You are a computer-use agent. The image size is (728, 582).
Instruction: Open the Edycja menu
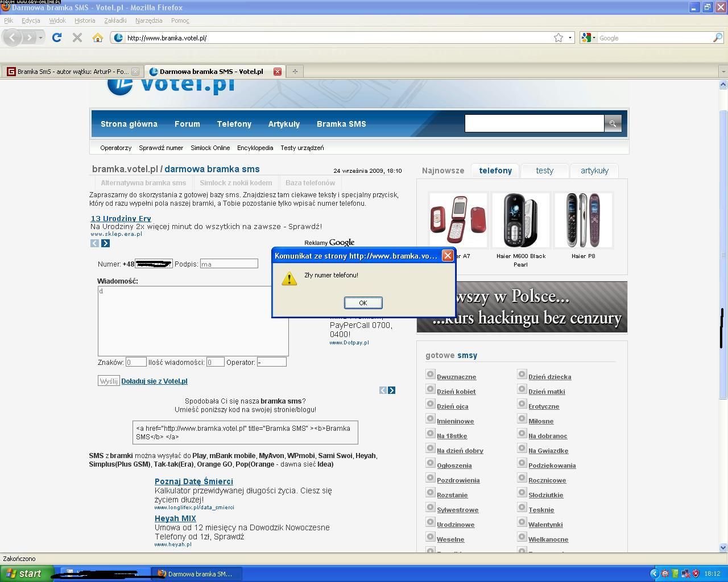pos(31,20)
